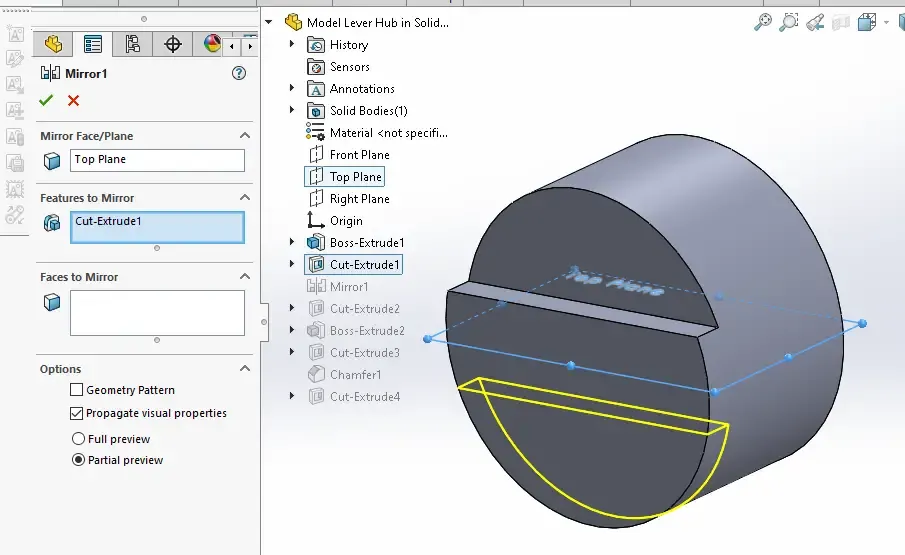
Task: Select Boss-Extrude1 in the tree
Action: coord(367,242)
